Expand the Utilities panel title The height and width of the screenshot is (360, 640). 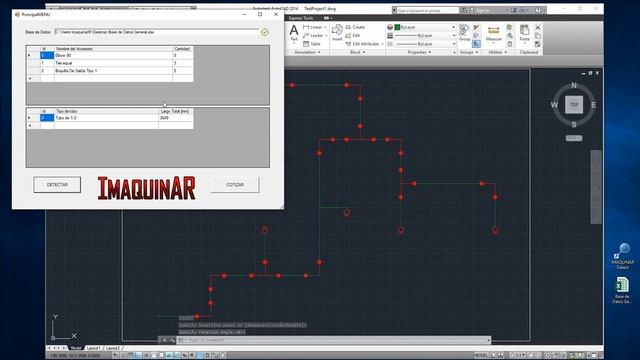(x=497, y=52)
